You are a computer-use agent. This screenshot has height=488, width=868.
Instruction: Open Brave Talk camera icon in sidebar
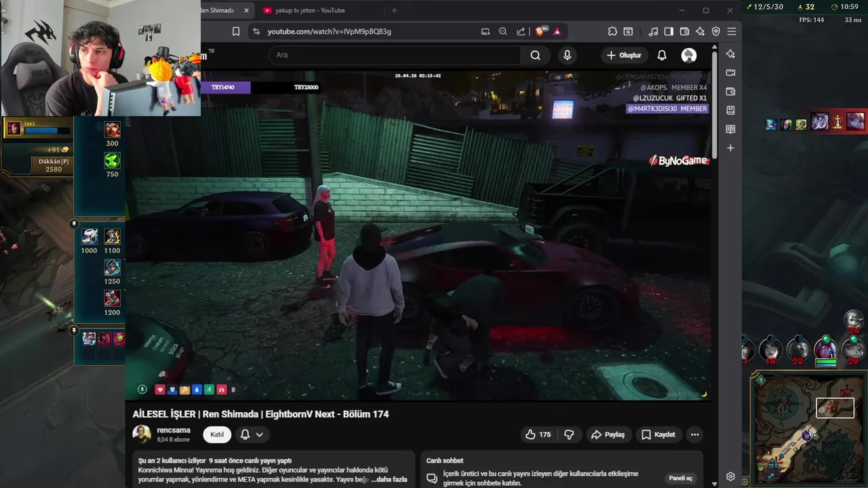[730, 73]
